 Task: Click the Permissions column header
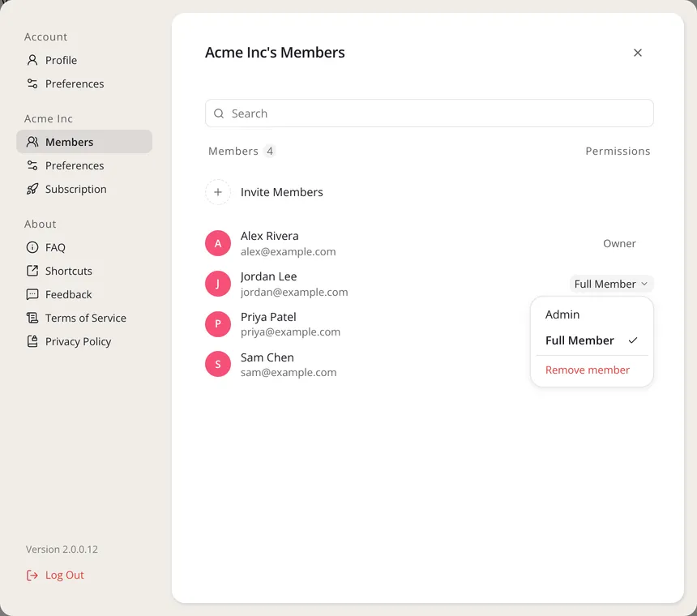click(x=618, y=151)
